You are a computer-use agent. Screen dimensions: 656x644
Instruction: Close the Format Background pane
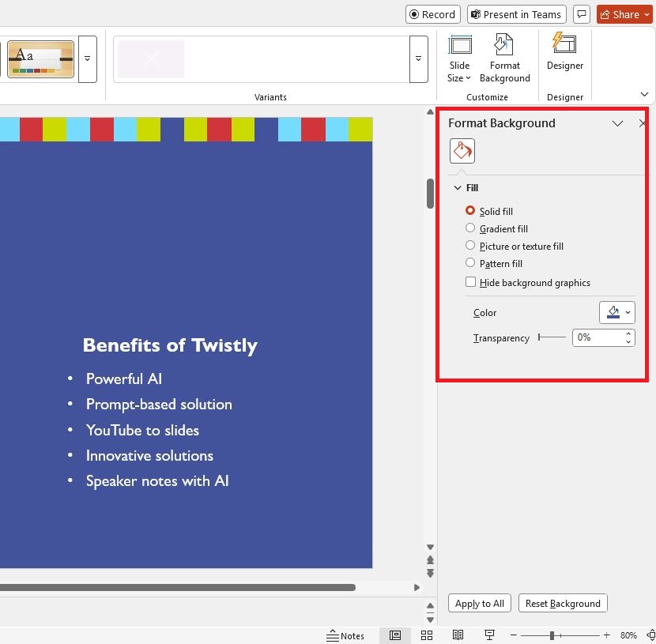[643, 123]
